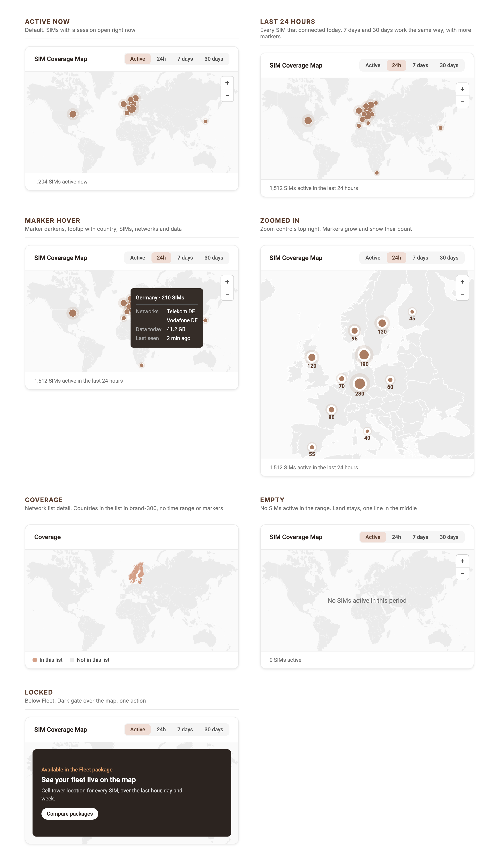This screenshot has height=868, width=499.
Task: Select the 24h tab in Last 24 Hours card
Action: [396, 65]
